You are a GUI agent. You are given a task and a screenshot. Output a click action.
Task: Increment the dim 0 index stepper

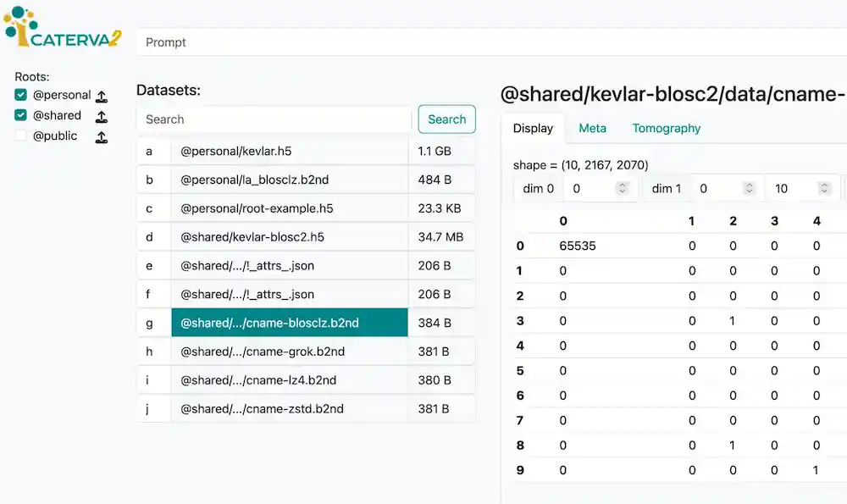(x=623, y=188)
